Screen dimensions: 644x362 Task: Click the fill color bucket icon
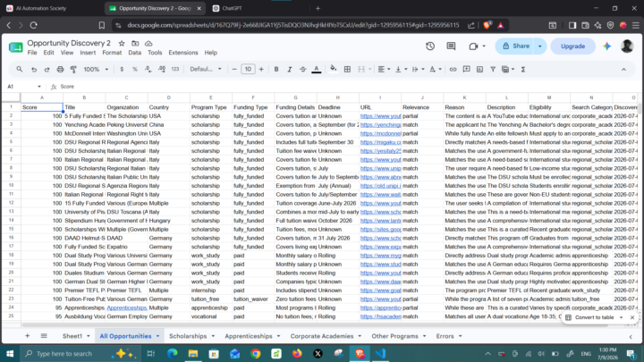334,69
